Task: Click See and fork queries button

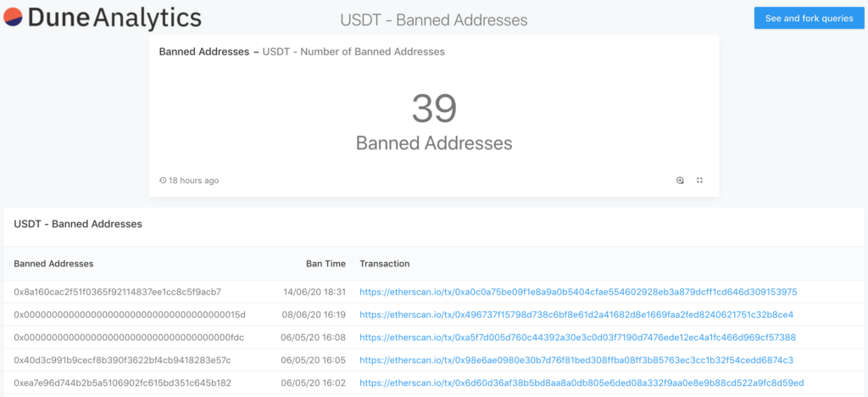Action: [x=809, y=19]
